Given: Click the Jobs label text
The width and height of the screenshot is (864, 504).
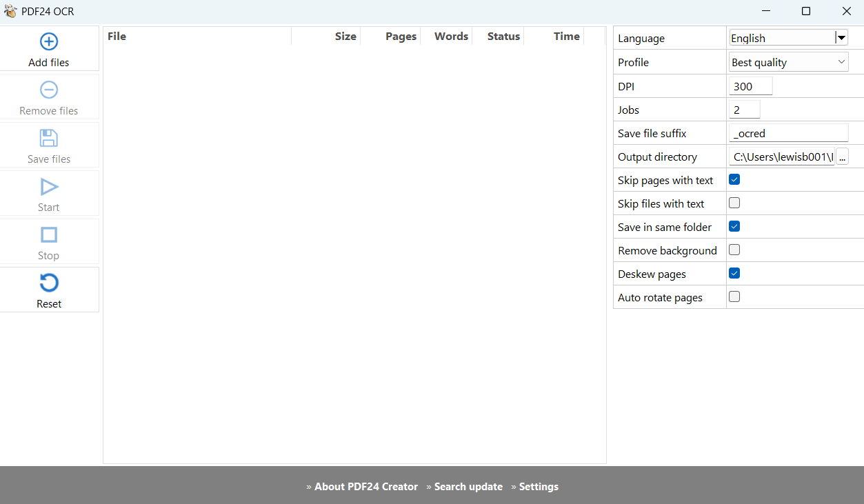Looking at the screenshot, I should (629, 110).
